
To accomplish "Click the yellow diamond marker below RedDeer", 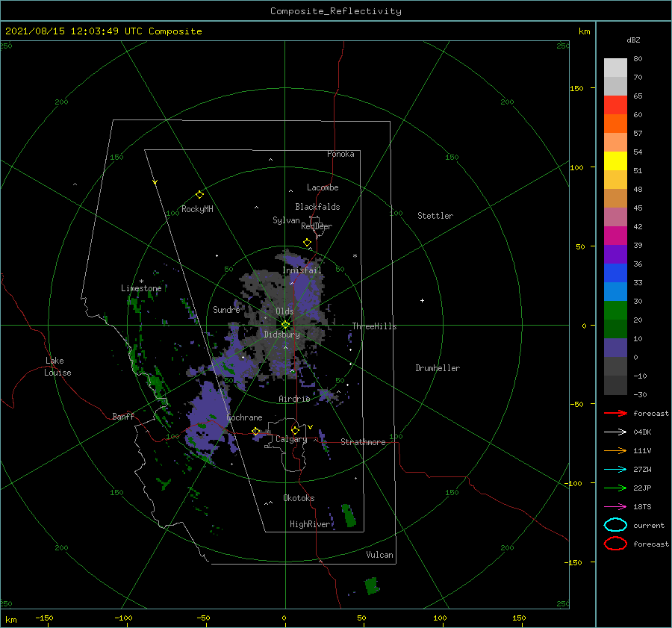I will click(308, 243).
